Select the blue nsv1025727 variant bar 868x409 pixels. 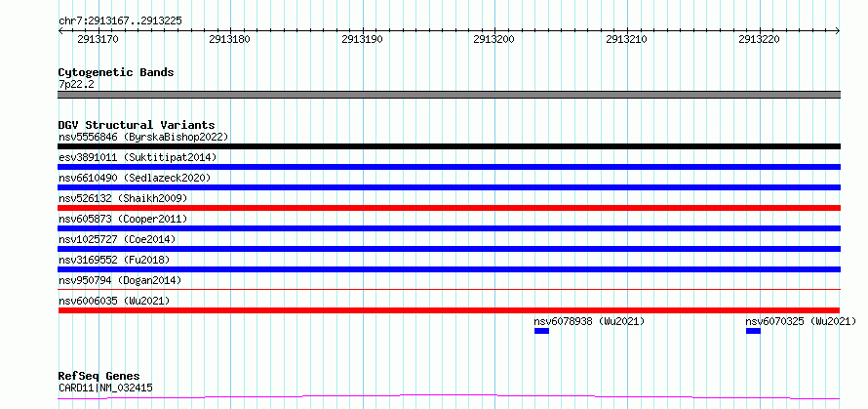click(x=449, y=249)
